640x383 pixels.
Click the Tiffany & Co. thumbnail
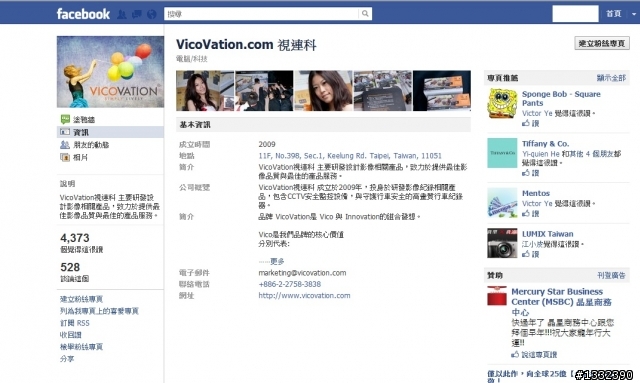[x=502, y=153]
